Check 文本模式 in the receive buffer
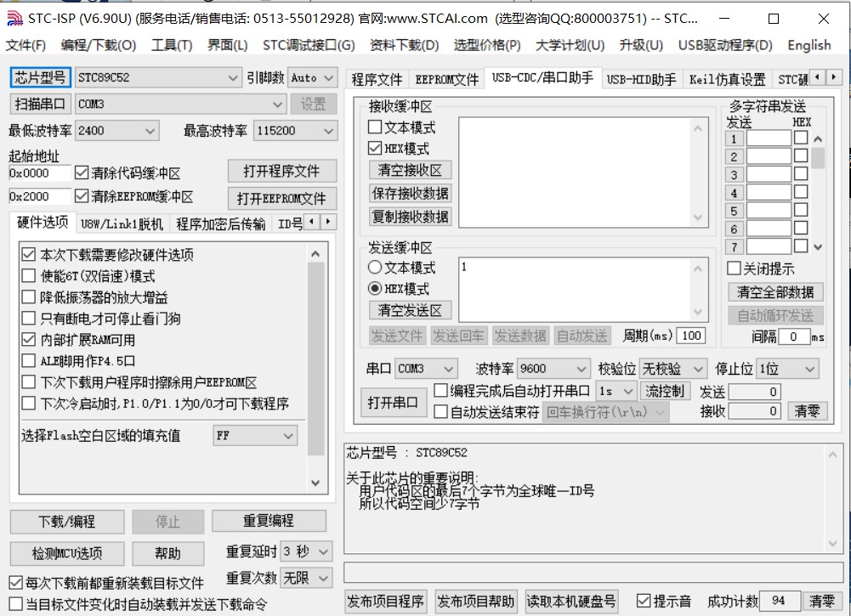The image size is (851, 616). (x=374, y=127)
